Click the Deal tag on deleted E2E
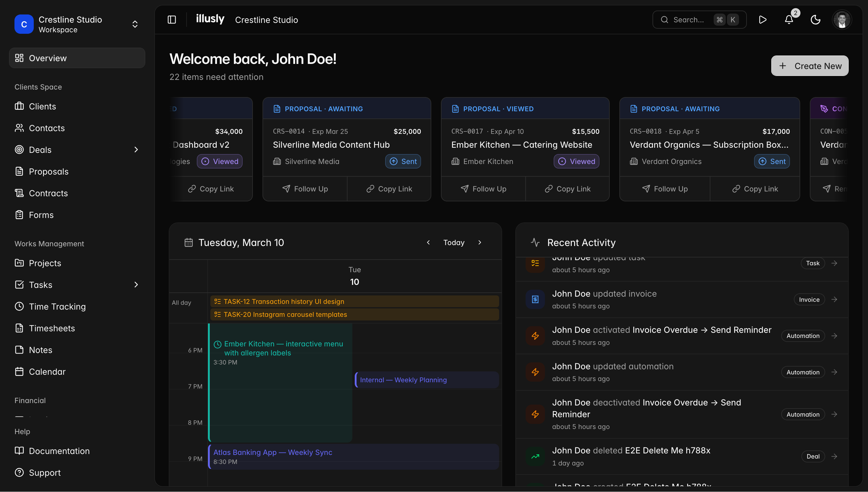Viewport: 868px width, 492px height. 813,456
